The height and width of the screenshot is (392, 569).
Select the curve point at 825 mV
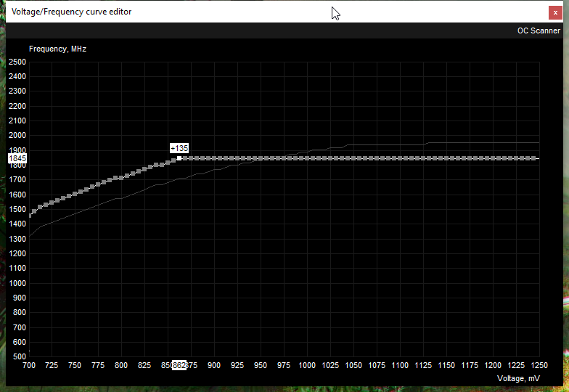point(144,168)
